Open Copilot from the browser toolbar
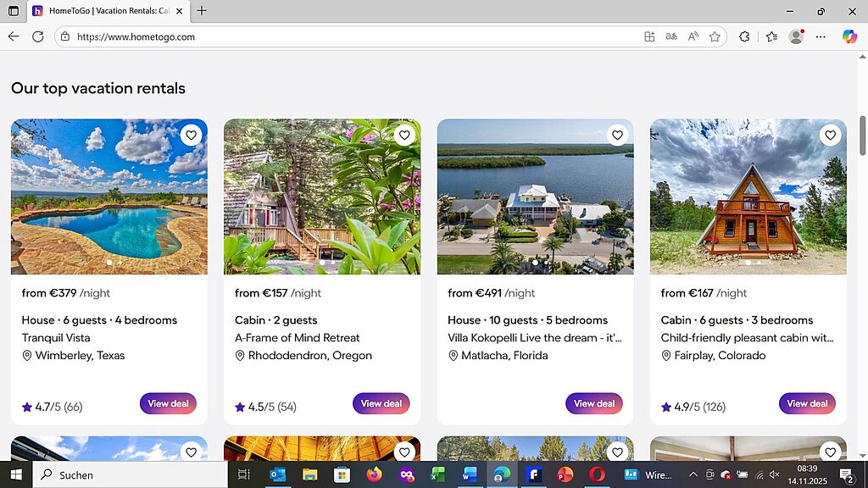The image size is (868, 488). (849, 36)
